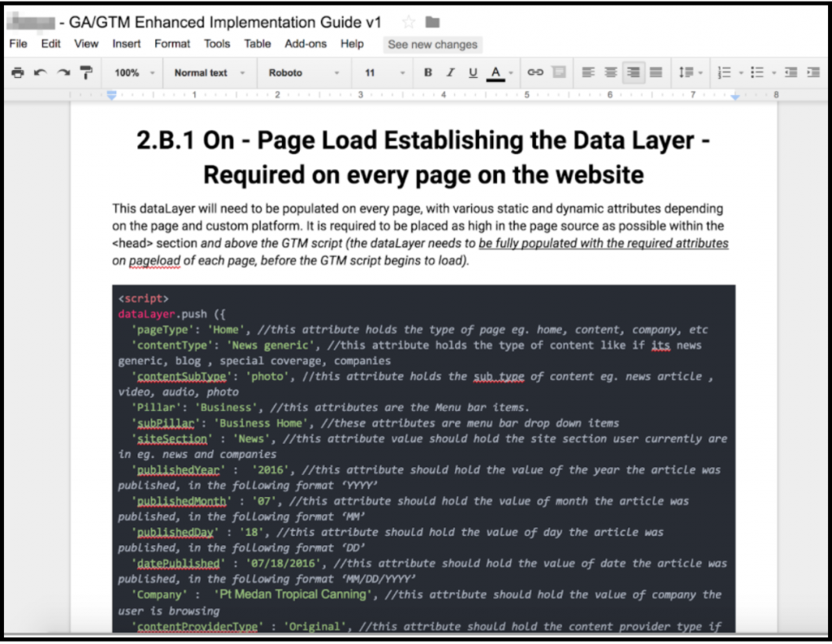The width and height of the screenshot is (832, 644).
Task: Toggle italic formatting
Action: (x=450, y=73)
